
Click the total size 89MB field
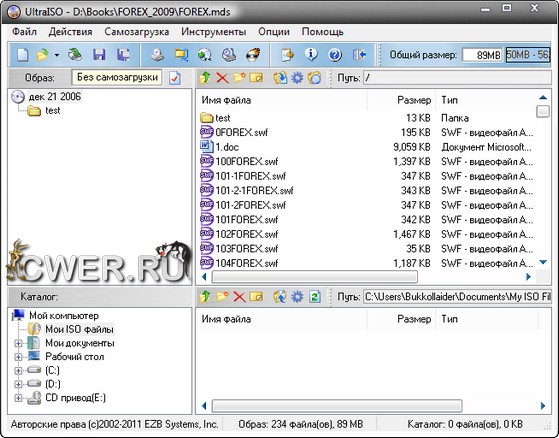(482, 55)
